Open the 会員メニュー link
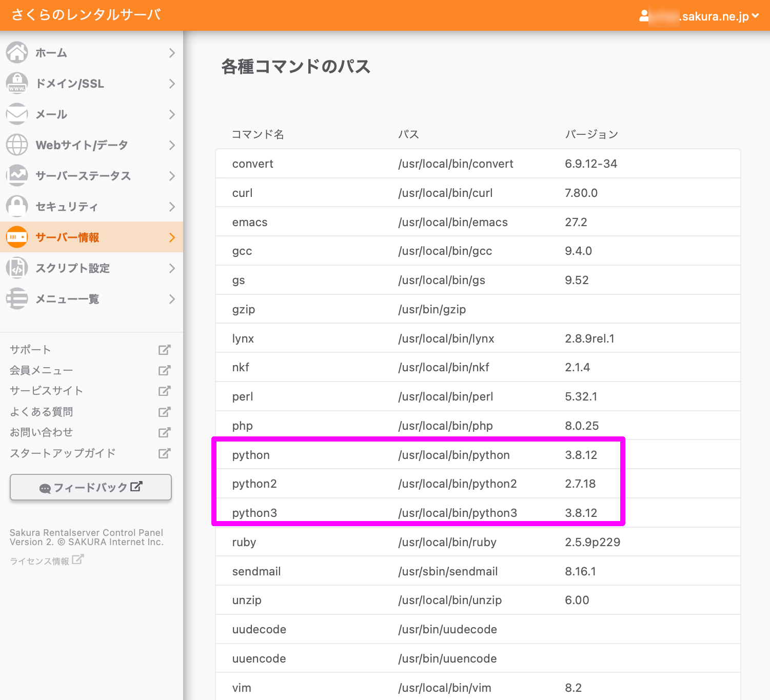Screen dimensions: 770x700 point(41,370)
